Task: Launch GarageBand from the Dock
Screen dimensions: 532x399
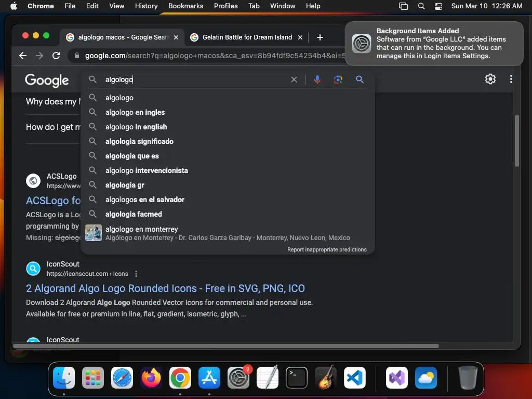Action: [x=326, y=378]
